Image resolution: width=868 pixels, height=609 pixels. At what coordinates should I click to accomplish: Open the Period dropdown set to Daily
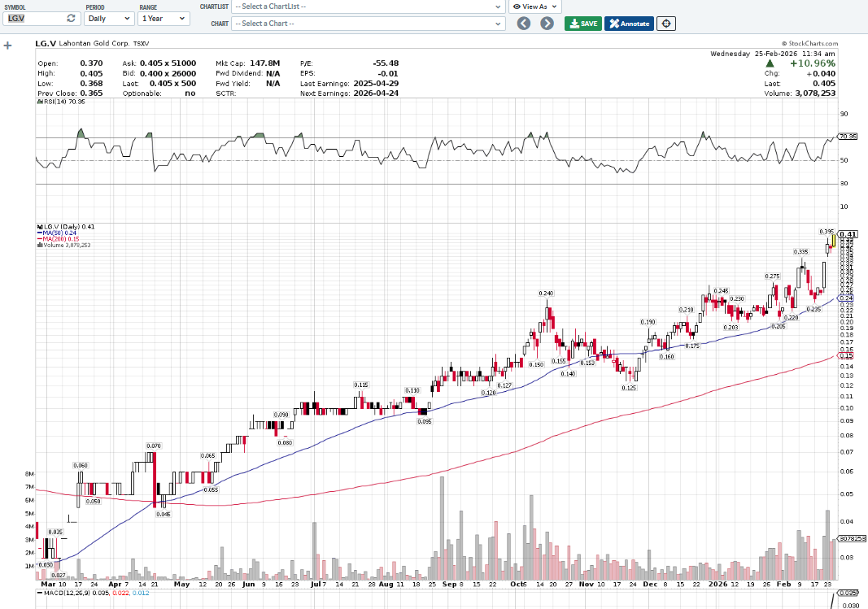click(109, 18)
